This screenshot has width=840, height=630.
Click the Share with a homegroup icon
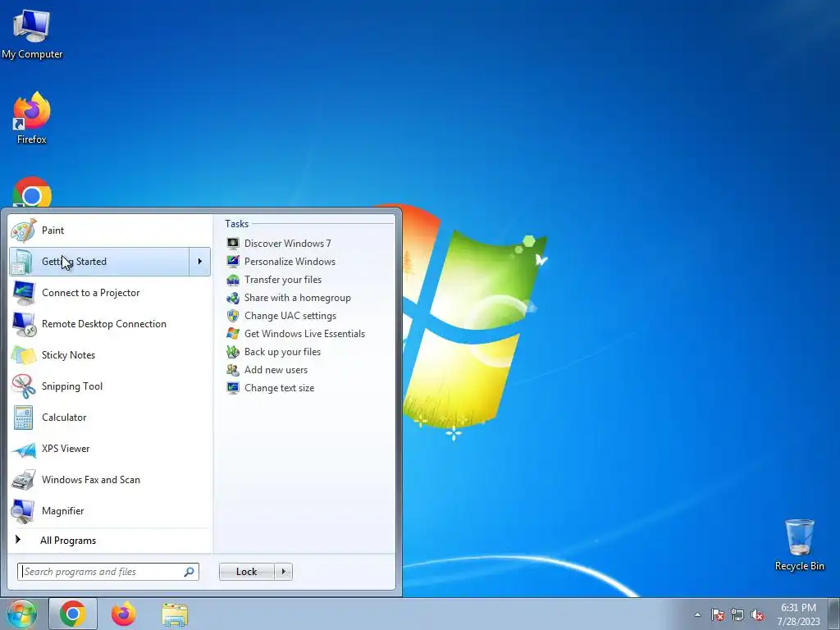233,298
